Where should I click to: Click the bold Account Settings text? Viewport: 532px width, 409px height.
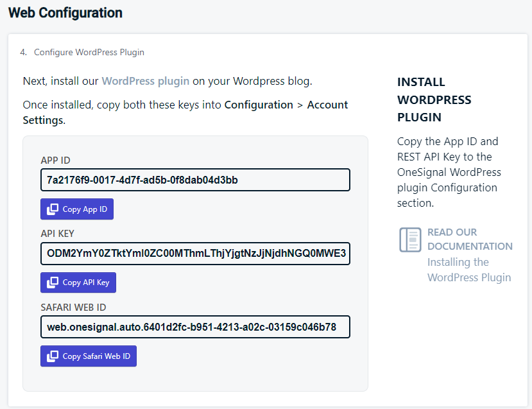coord(185,112)
